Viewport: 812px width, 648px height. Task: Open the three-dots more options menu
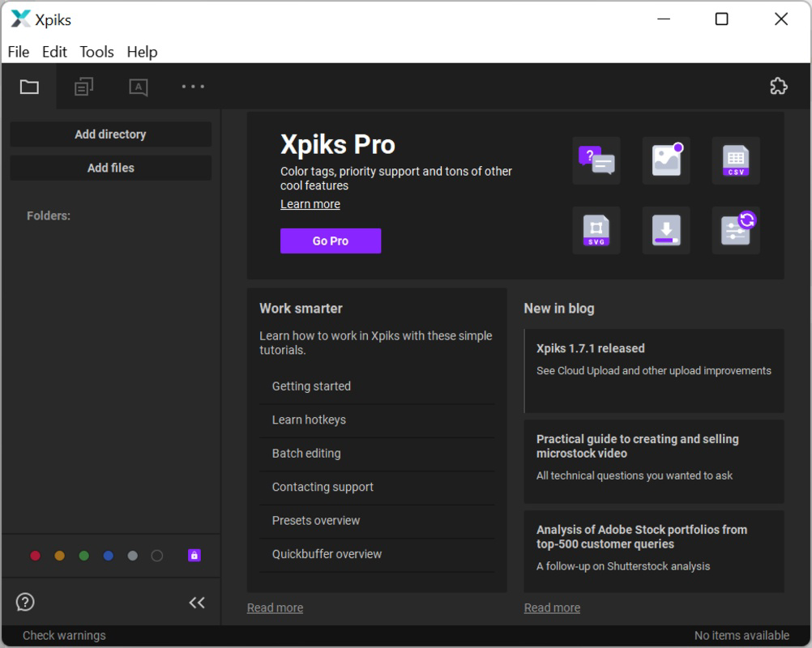[193, 87]
